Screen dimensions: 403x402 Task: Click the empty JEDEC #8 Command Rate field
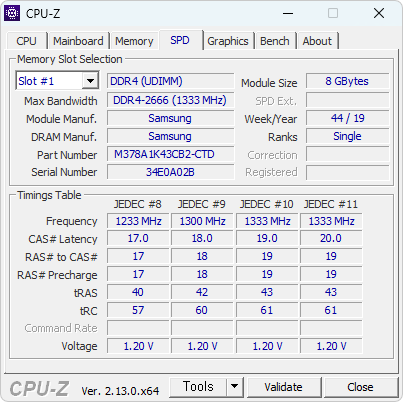coord(138,328)
